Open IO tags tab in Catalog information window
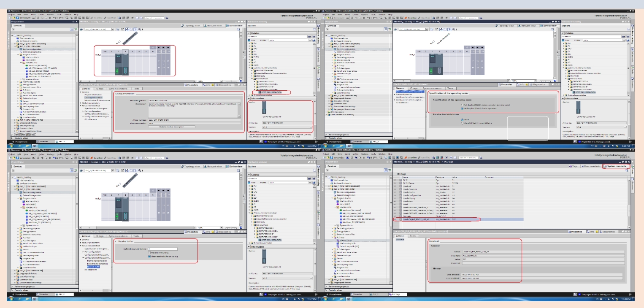Image resolution: width=644 pixels, height=308 pixels. click(100, 89)
